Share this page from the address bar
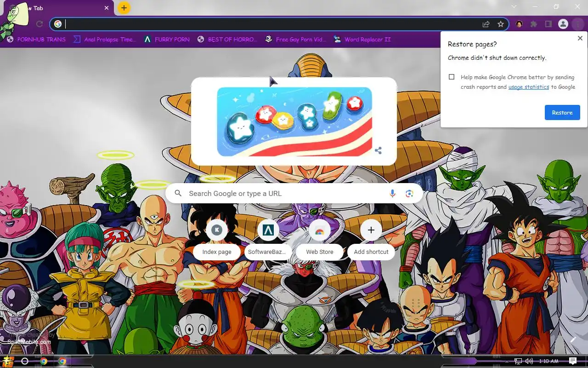The width and height of the screenshot is (588, 368). tap(486, 24)
